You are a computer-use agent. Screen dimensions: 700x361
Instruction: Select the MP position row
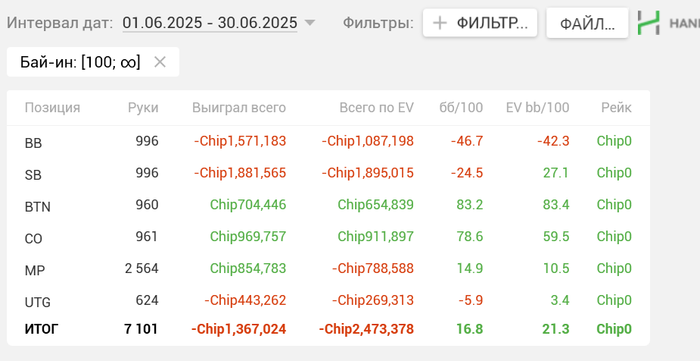(x=328, y=269)
